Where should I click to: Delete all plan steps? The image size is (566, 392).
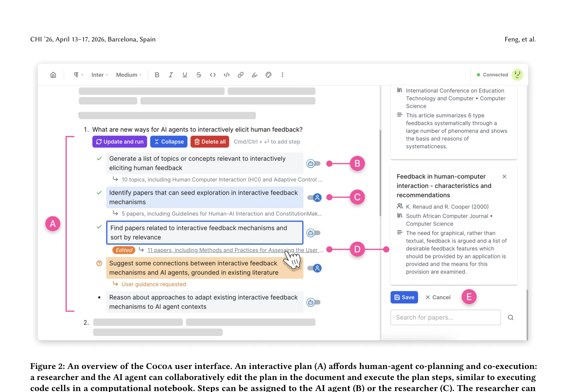(210, 142)
